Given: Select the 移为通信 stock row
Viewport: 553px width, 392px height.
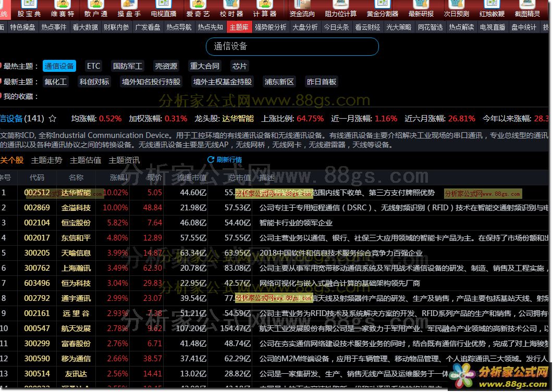Looking at the screenshot, I should (275, 359).
